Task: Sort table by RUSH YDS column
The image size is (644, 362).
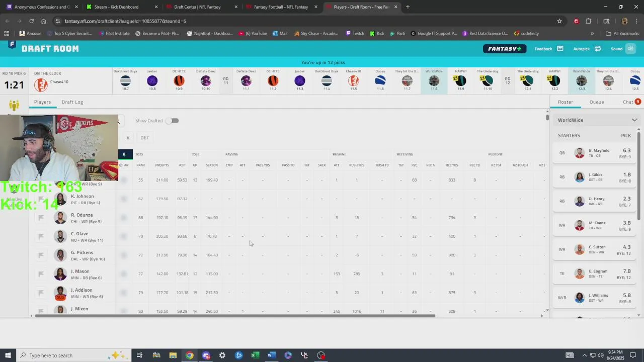Action: click(x=357, y=165)
